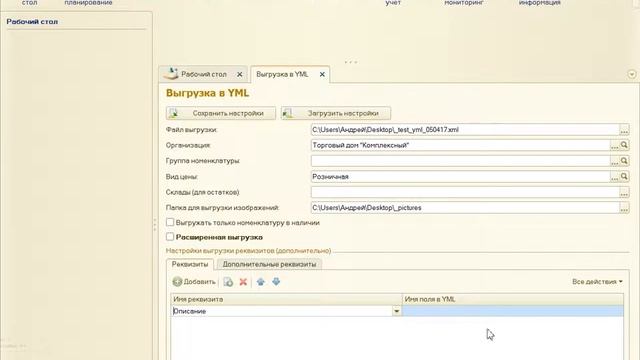Viewport: 640px width, 360px height.
Task: Close the Выгрузка в YML tab
Action: coord(322,74)
